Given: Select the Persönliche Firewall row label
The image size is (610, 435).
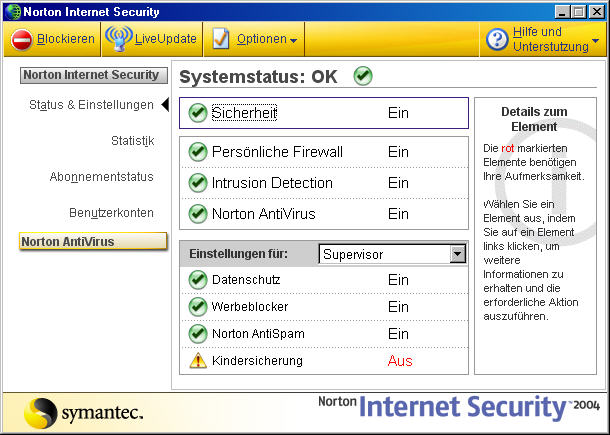Looking at the screenshot, I should 277,152.
